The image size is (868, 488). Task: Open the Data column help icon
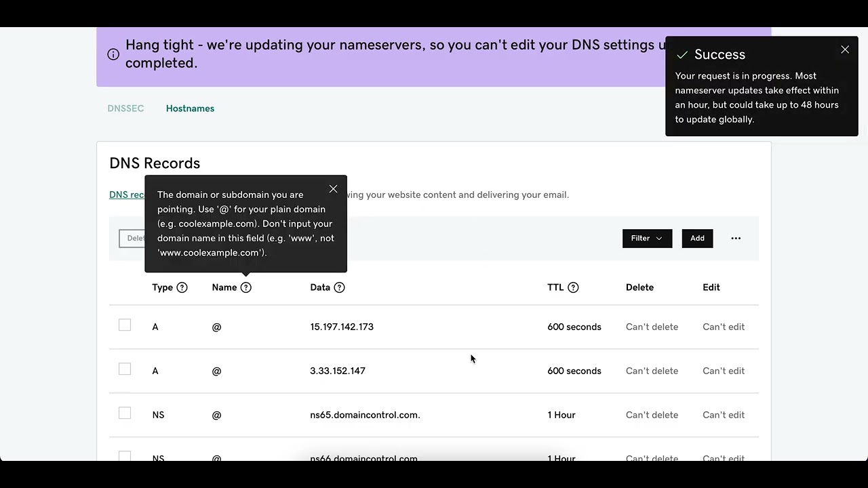pyautogui.click(x=340, y=287)
